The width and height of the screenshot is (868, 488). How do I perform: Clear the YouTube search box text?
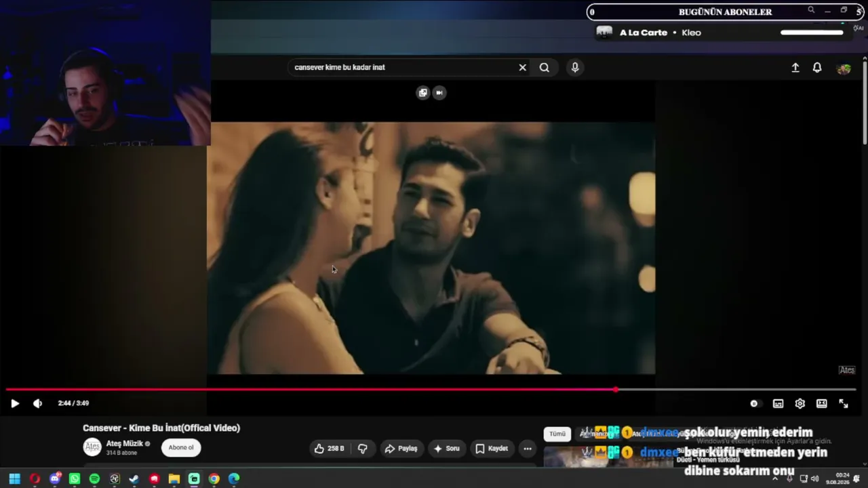(522, 68)
